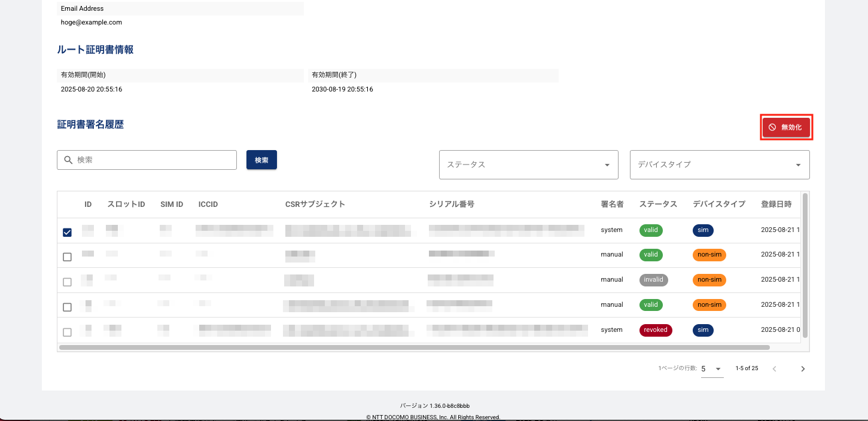Open the ステータス filter dropdown
Image resolution: width=868 pixels, height=421 pixels.
coord(529,164)
